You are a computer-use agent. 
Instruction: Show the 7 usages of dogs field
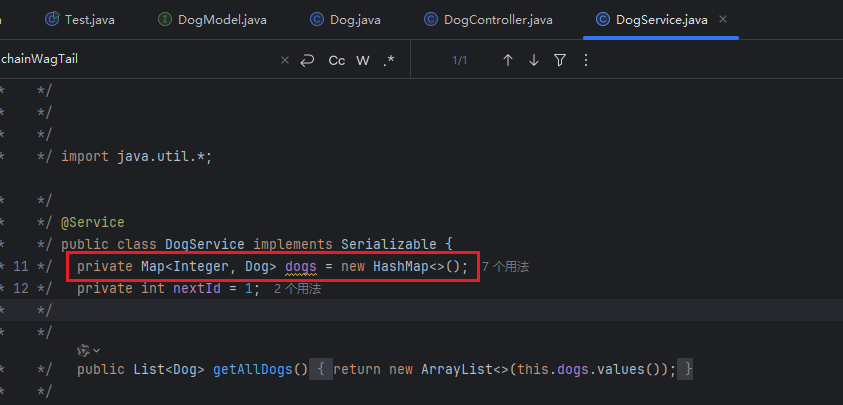coord(505,267)
